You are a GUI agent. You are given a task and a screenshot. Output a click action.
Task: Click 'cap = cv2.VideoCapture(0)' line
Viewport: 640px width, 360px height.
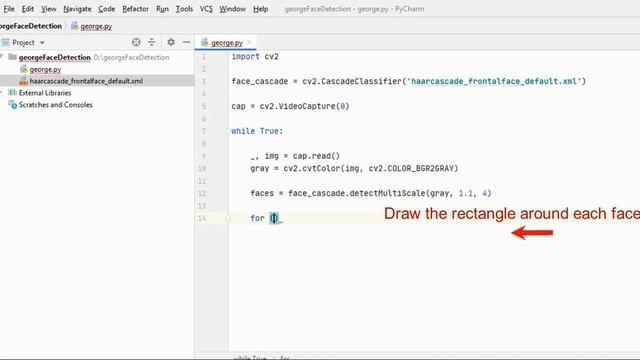coord(290,106)
